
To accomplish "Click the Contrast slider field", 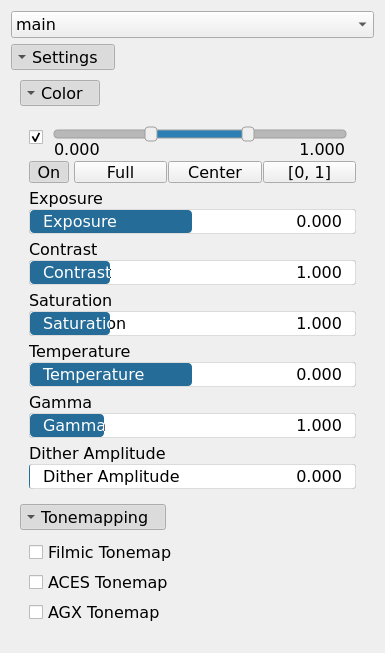I will tap(192, 272).
